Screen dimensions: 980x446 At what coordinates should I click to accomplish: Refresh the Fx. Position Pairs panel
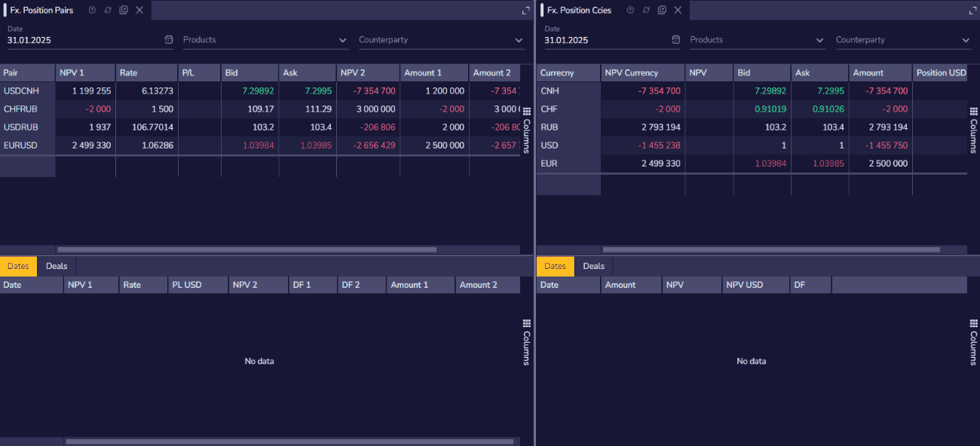(x=108, y=11)
